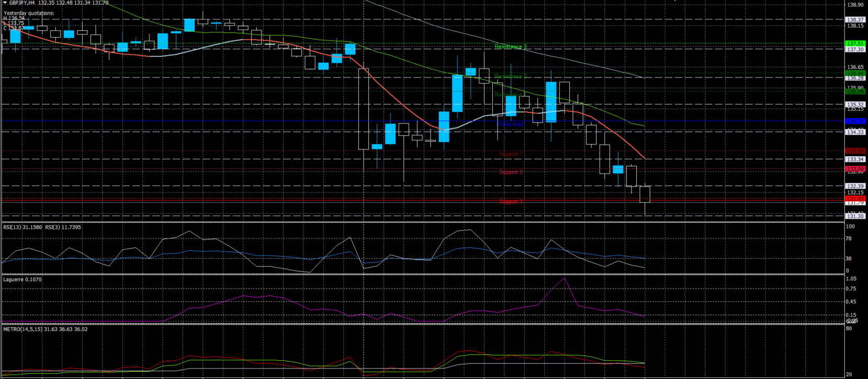Select the 'Resistance 3' level label

tap(510, 47)
